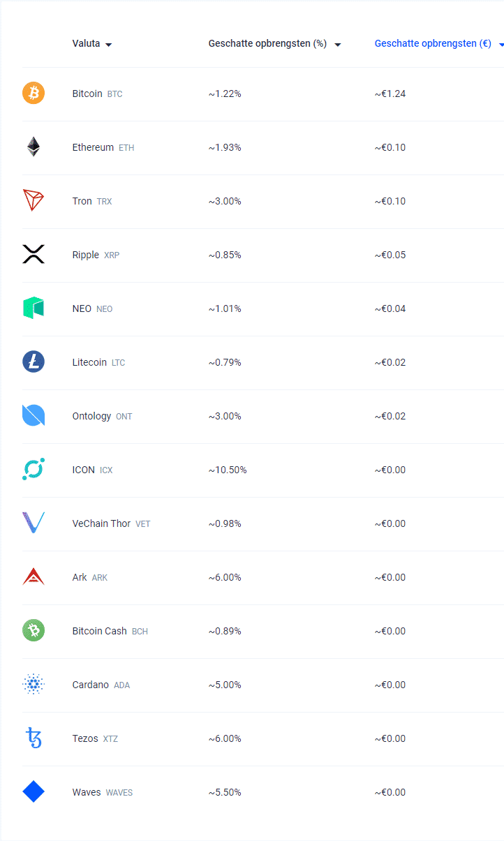Screen dimensions: 504x841
Task: Click the blue Tezos logo icon
Action: click(x=34, y=738)
